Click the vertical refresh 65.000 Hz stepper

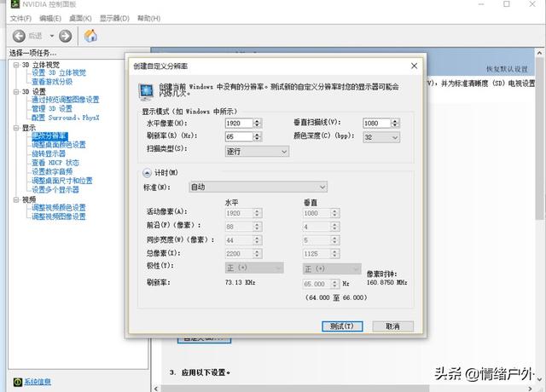point(334,284)
